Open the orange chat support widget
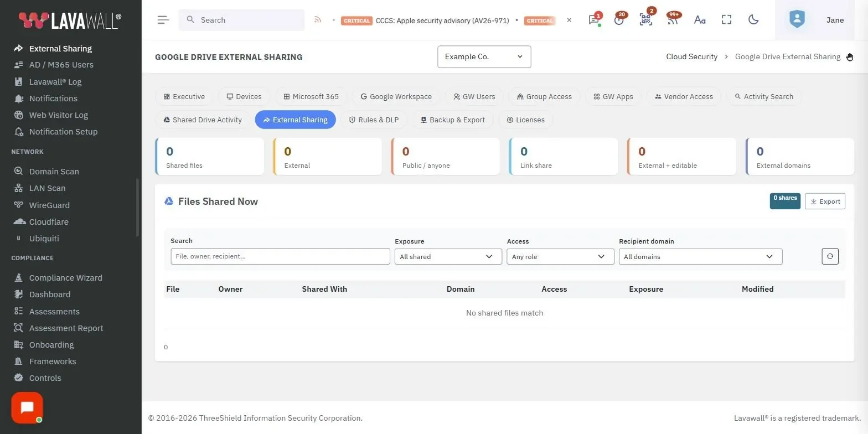This screenshot has height=434, width=868. click(x=27, y=408)
